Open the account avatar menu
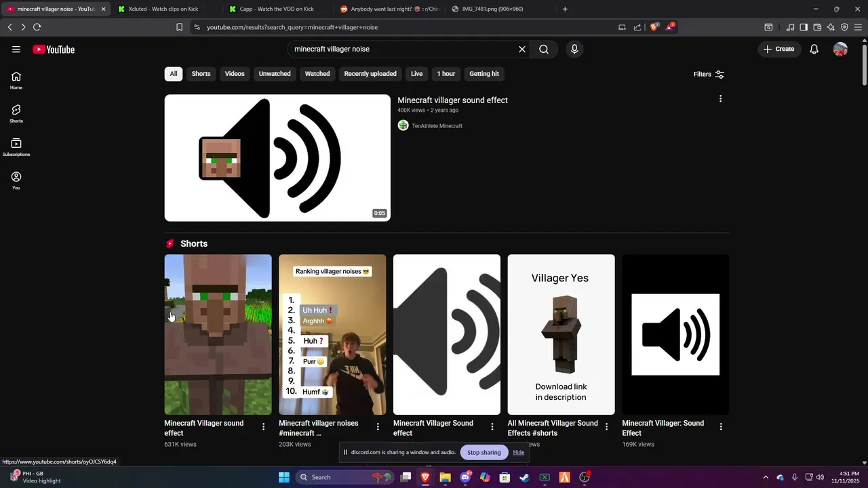868x488 pixels. pyautogui.click(x=840, y=49)
